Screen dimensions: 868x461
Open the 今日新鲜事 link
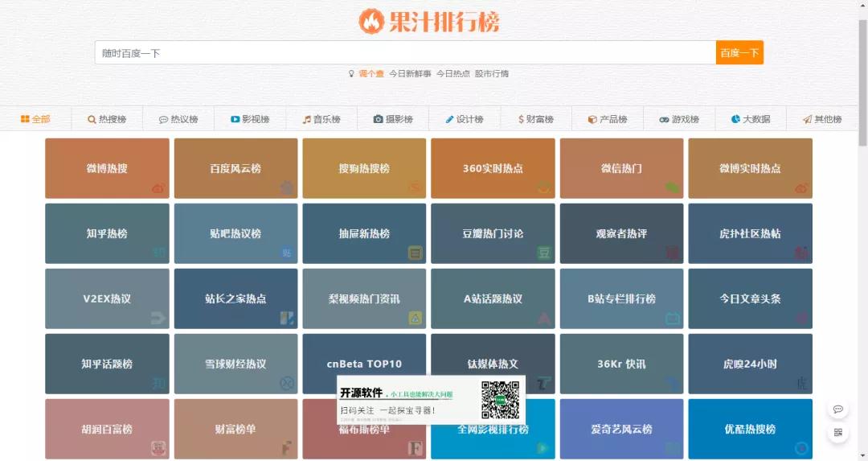tap(410, 74)
